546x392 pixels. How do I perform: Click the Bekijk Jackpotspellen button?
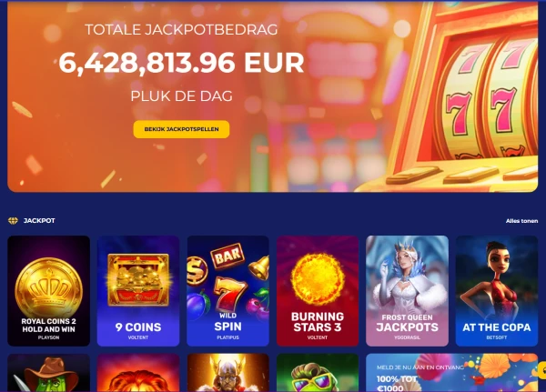coord(181,129)
